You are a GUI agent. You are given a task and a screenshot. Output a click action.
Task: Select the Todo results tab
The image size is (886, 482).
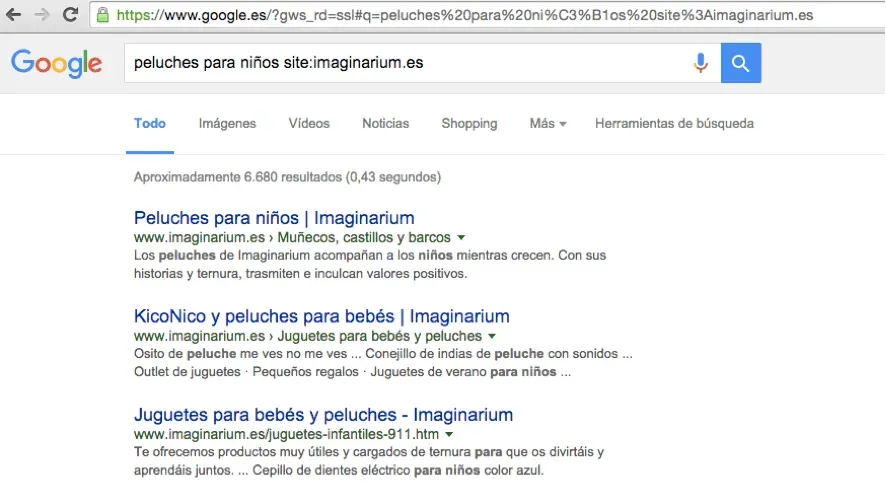click(x=150, y=123)
